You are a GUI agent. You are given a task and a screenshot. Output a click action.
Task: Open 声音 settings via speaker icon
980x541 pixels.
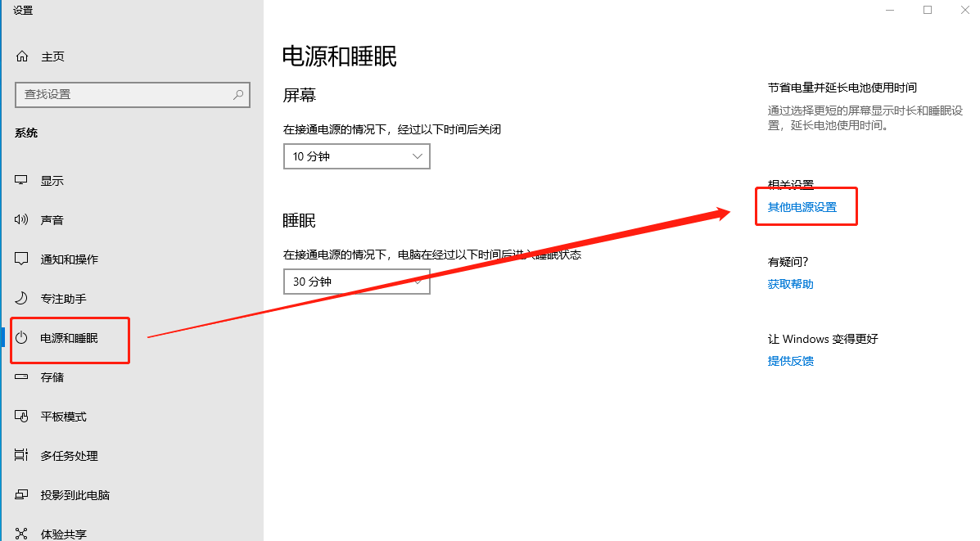coord(20,219)
